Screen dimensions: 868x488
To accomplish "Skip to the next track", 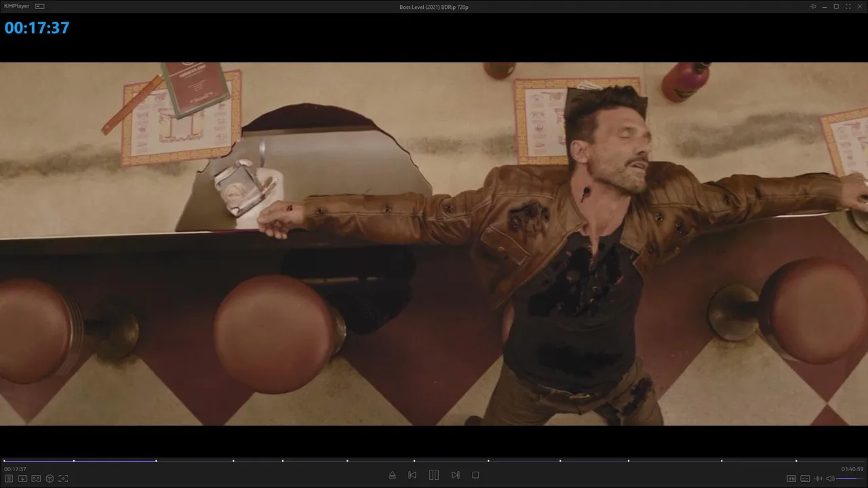I will tap(456, 475).
